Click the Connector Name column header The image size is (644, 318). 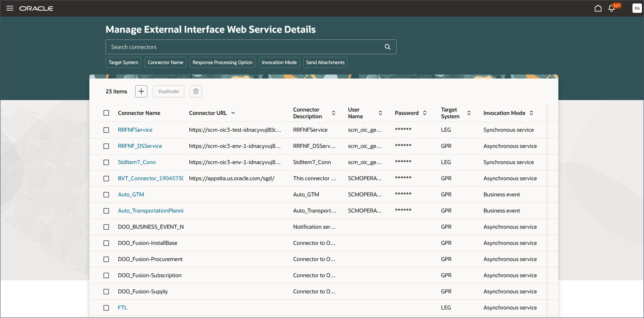click(139, 113)
